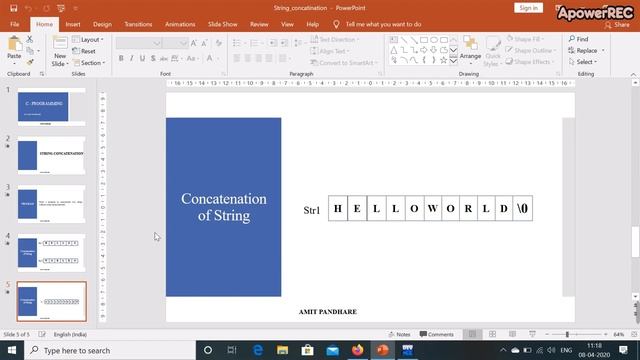Select slide 1 thumbnail
640x360 pixels.
coord(51,107)
